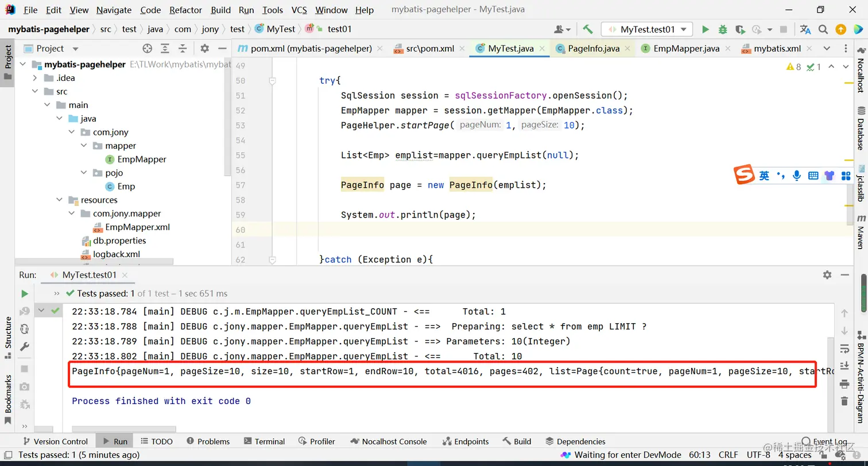Open Project panel settings gear

[x=204, y=49]
